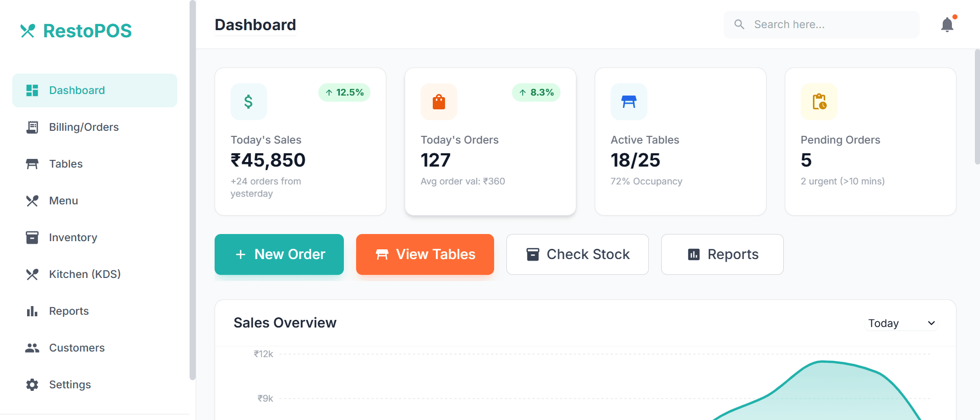The width and height of the screenshot is (980, 420).
Task: Click the View Tables button
Action: pos(425,254)
